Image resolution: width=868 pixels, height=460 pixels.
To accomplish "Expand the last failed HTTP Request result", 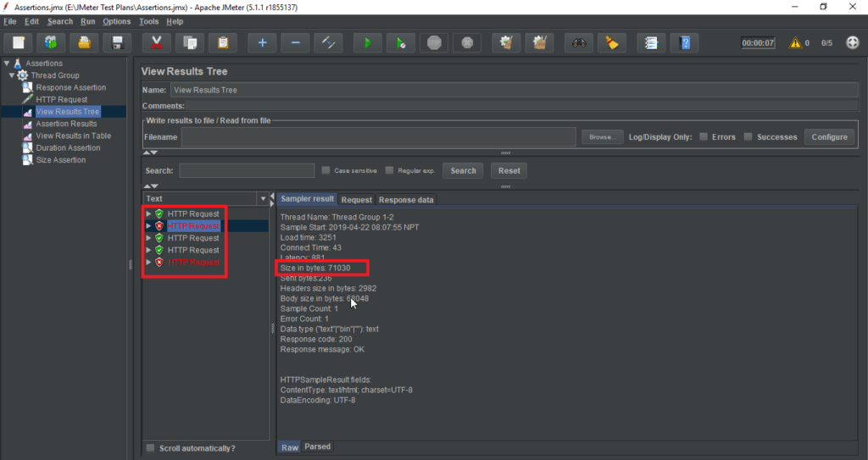I will [148, 262].
